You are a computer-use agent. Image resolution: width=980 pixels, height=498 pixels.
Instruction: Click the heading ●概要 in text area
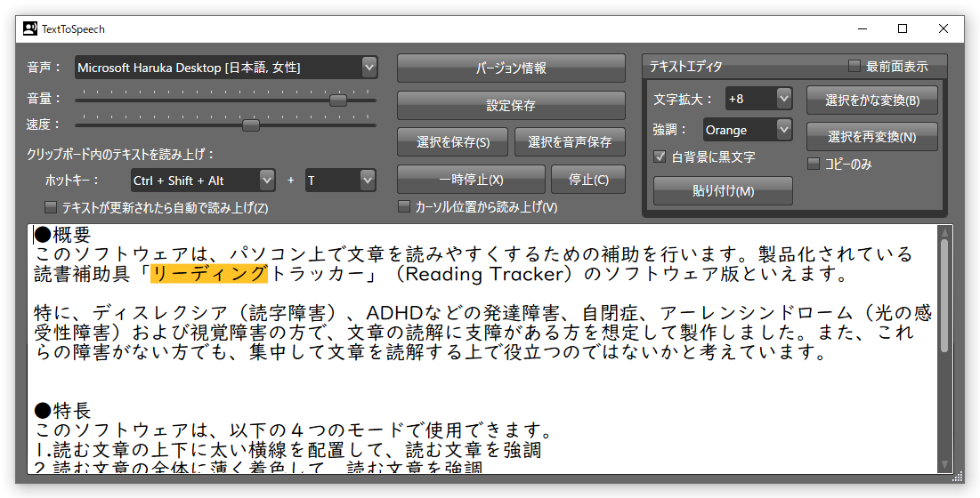(x=62, y=235)
